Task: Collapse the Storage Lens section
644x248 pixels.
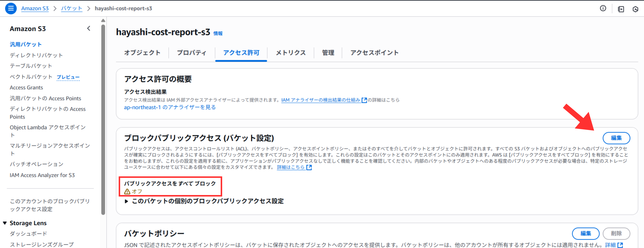Action: [5, 223]
